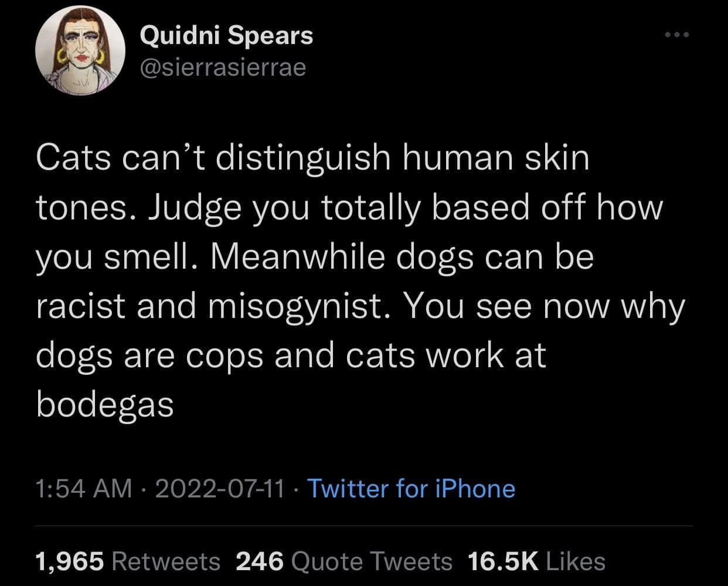Click the 1:54 AM timestamp
Screen dimensions: 728x586
click(x=84, y=488)
